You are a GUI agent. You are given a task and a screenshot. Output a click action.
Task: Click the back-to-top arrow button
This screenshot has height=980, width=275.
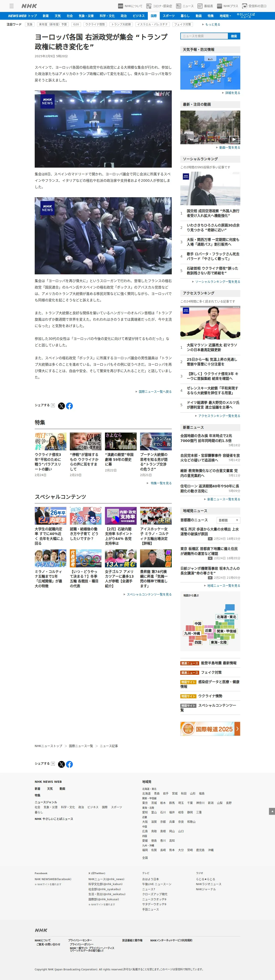click(x=272, y=812)
